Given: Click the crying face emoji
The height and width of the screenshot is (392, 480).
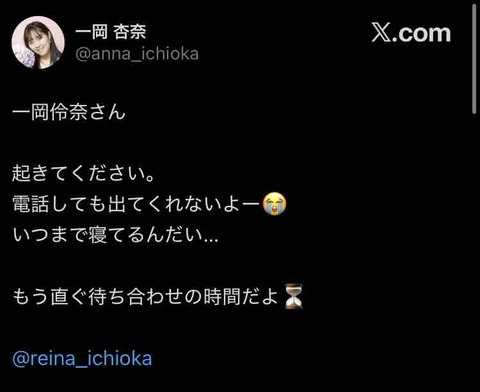Looking at the screenshot, I should coord(275,204).
